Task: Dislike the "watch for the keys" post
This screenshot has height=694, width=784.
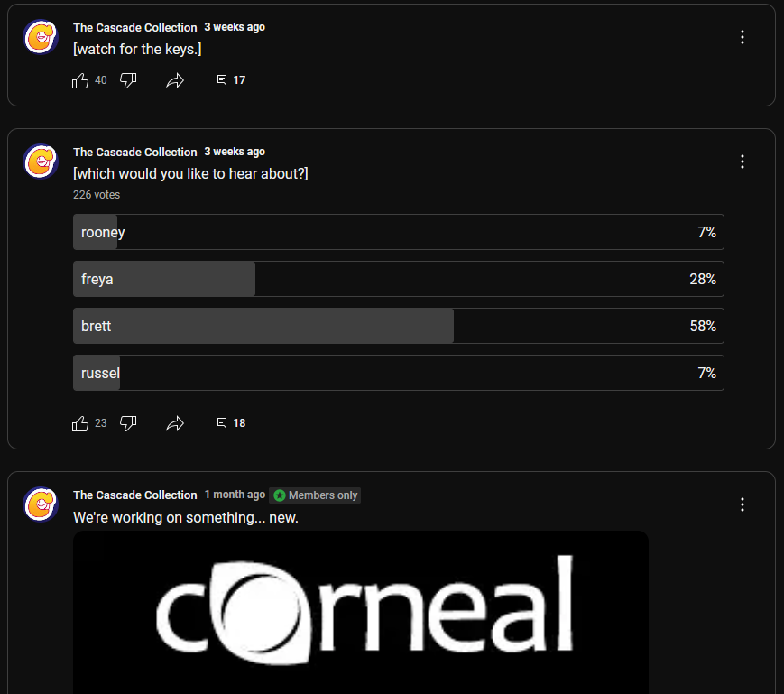Action: point(128,81)
